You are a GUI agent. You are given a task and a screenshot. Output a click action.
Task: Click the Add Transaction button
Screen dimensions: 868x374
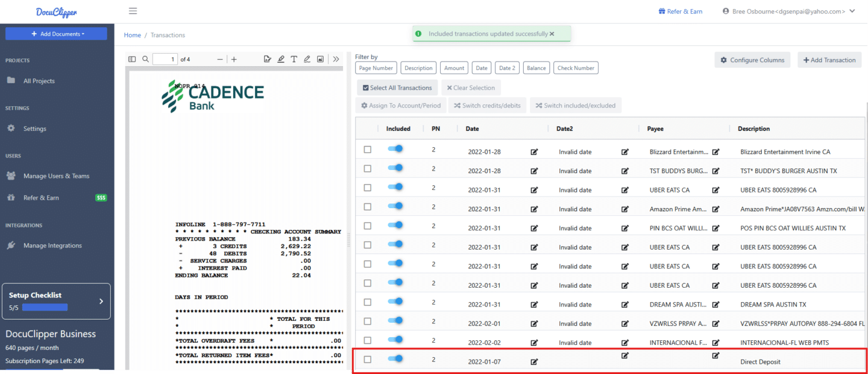829,60
